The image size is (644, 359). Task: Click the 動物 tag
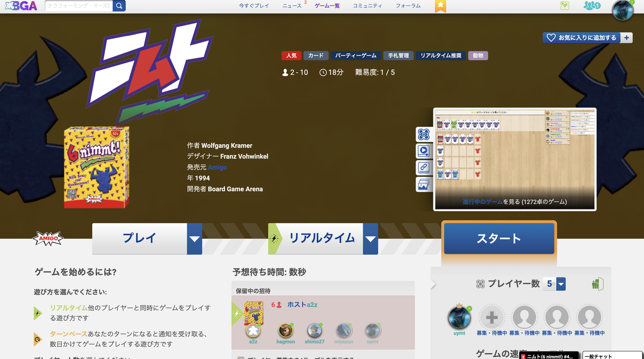(x=478, y=56)
